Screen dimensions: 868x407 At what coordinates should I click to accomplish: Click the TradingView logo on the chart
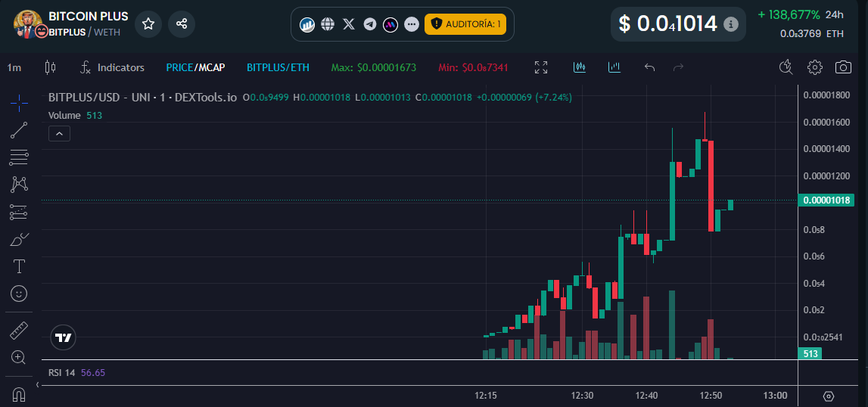(63, 338)
